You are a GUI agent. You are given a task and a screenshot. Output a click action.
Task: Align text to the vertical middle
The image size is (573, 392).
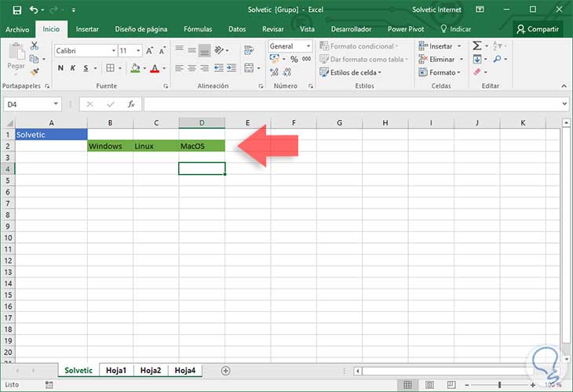pos(192,49)
